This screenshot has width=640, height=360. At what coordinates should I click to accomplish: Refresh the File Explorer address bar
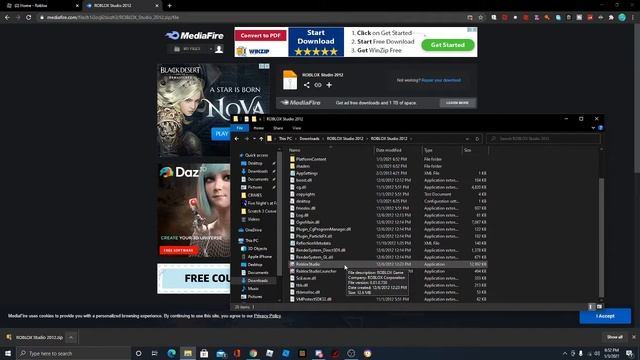point(477,139)
